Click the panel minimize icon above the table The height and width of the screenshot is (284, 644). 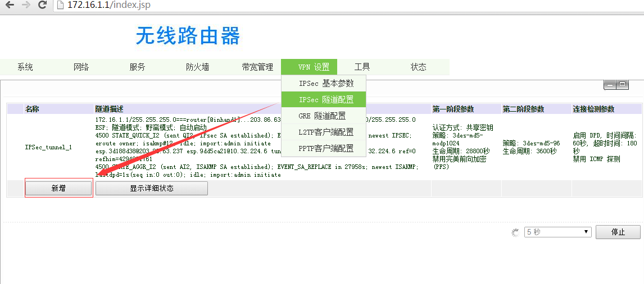(x=610, y=84)
